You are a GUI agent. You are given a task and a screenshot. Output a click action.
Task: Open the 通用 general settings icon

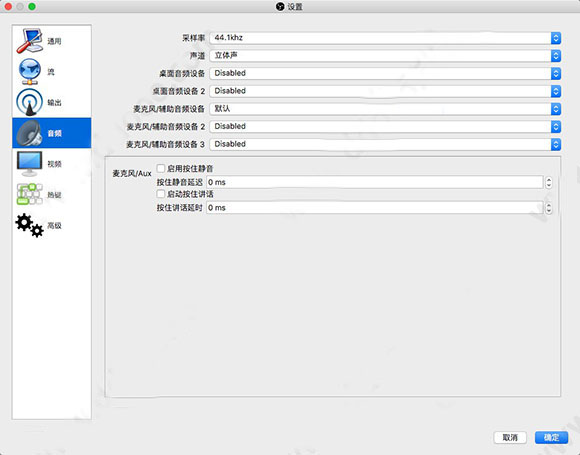coord(30,41)
